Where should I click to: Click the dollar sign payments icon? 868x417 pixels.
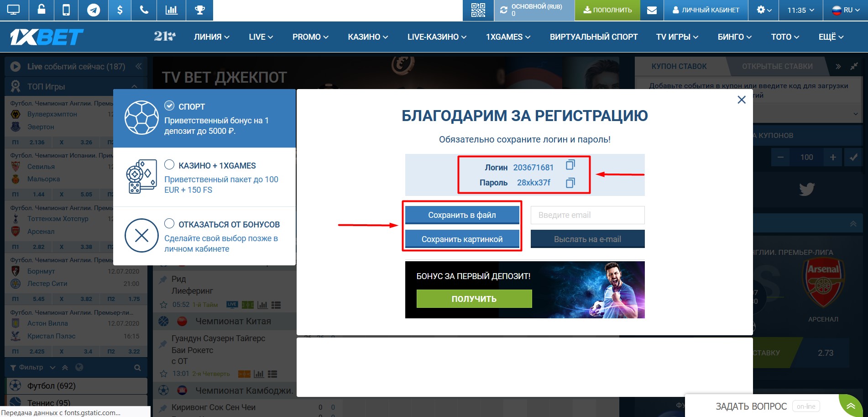(120, 10)
